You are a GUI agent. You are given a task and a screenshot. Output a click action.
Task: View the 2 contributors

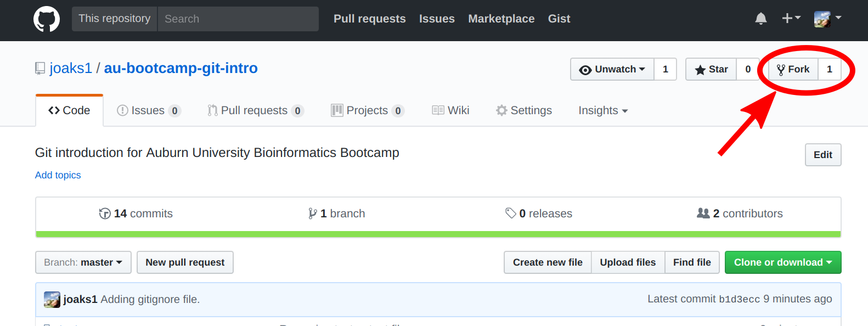tap(740, 213)
